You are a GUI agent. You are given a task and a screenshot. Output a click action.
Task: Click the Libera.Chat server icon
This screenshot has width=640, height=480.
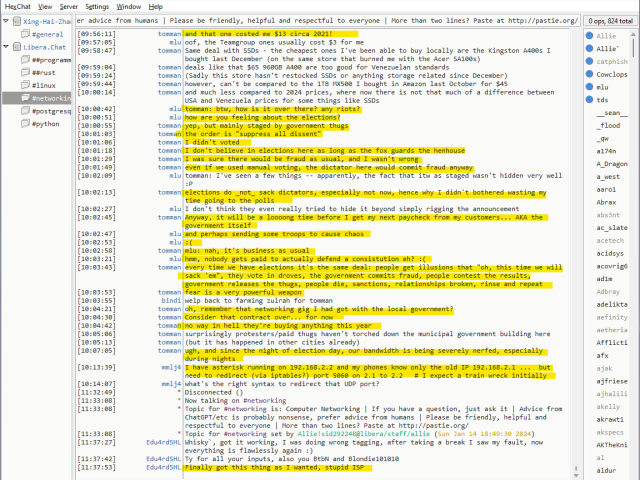[x=15, y=47]
